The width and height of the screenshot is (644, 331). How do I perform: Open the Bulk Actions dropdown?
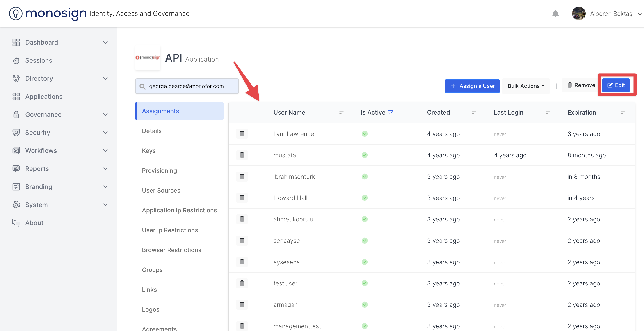pos(525,86)
